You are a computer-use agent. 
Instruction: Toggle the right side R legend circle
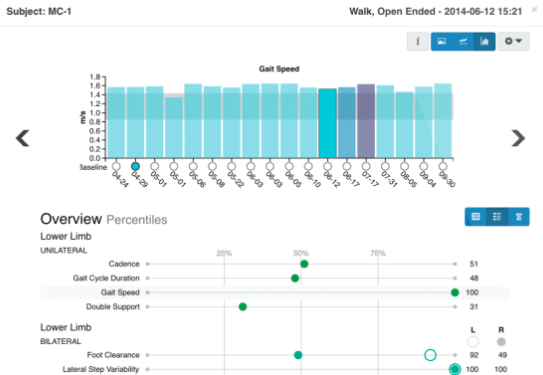pos(501,342)
